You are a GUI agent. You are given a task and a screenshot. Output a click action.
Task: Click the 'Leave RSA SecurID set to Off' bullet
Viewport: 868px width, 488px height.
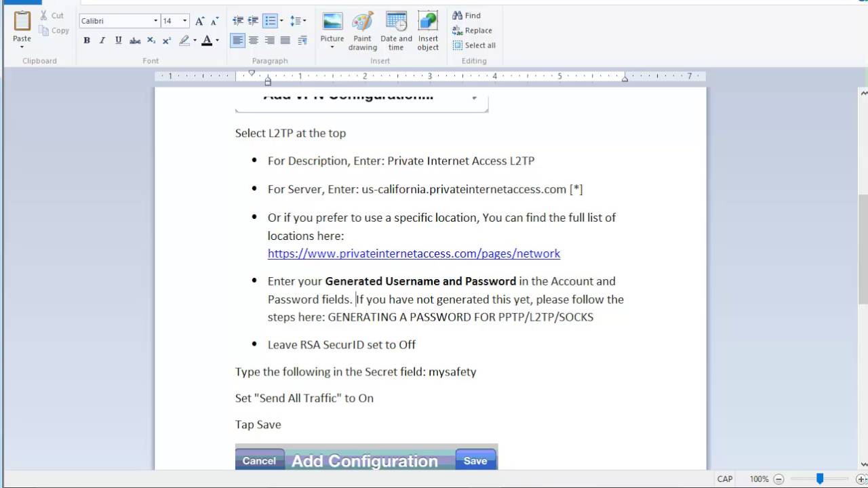pos(342,344)
